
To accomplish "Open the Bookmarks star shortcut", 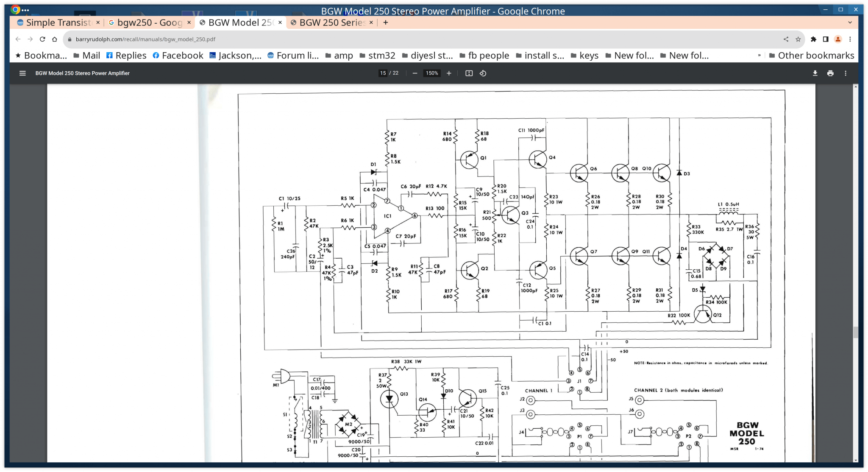I will (41, 56).
